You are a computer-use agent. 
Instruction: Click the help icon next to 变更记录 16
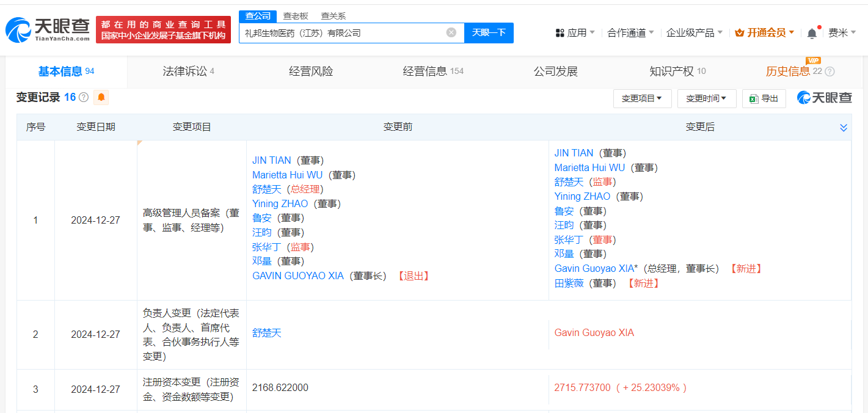(x=84, y=98)
